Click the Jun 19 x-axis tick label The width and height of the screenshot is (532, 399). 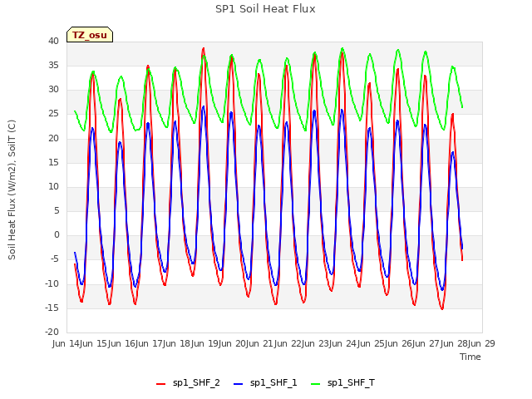click(205, 343)
